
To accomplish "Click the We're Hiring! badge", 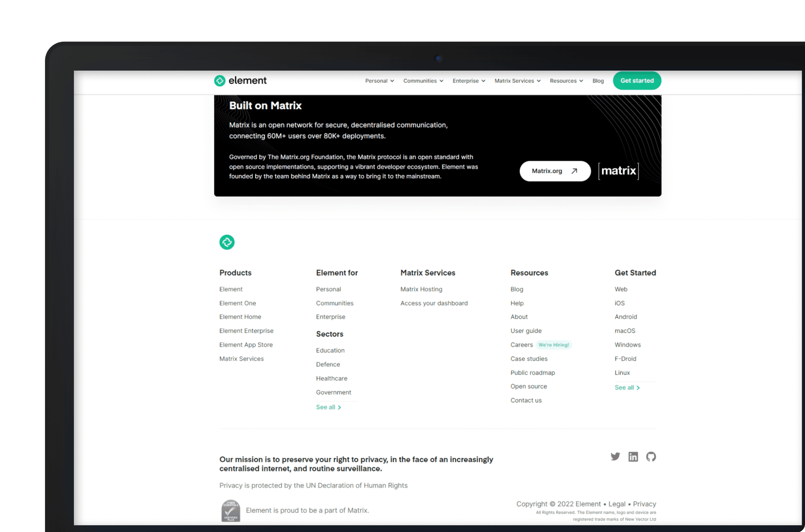I will pyautogui.click(x=553, y=345).
